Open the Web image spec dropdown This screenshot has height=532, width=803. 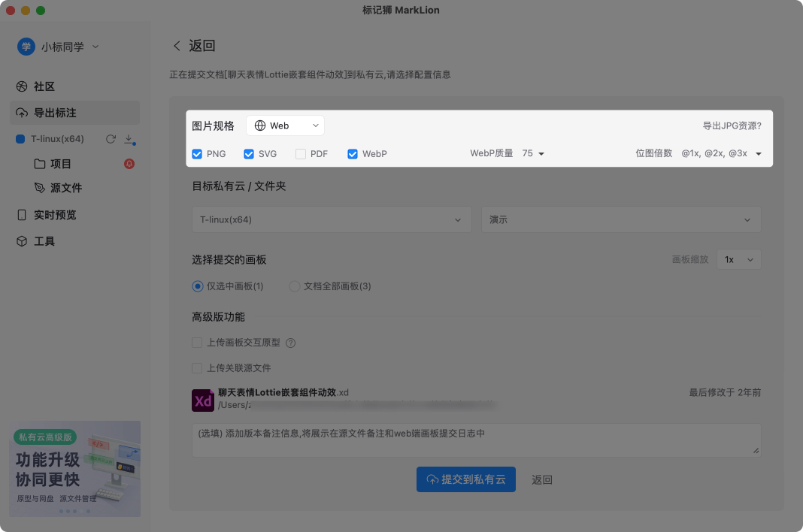[x=286, y=125]
